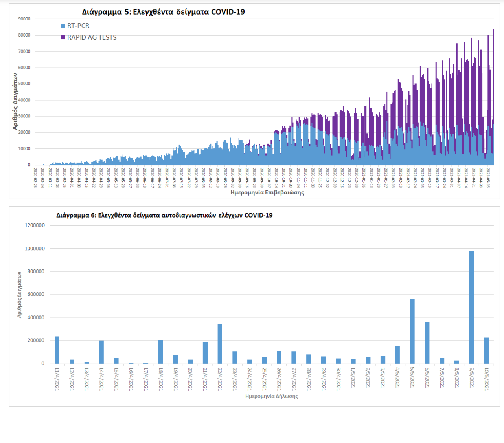
Task: Select the RT-PCR legend label
Action: coord(78,26)
